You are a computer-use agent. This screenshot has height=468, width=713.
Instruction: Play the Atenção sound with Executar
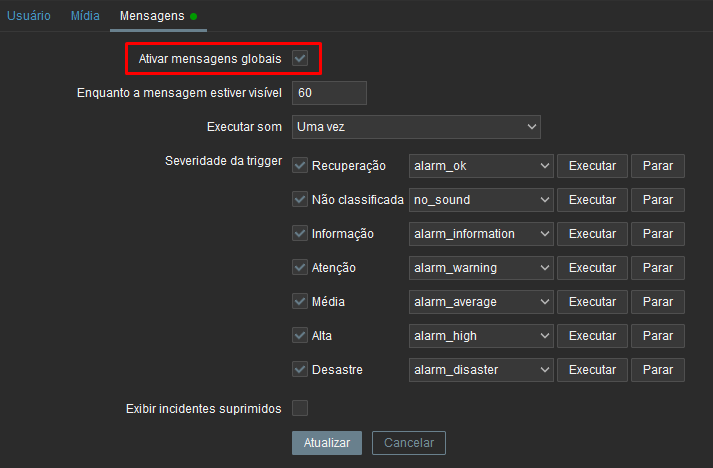(x=592, y=267)
